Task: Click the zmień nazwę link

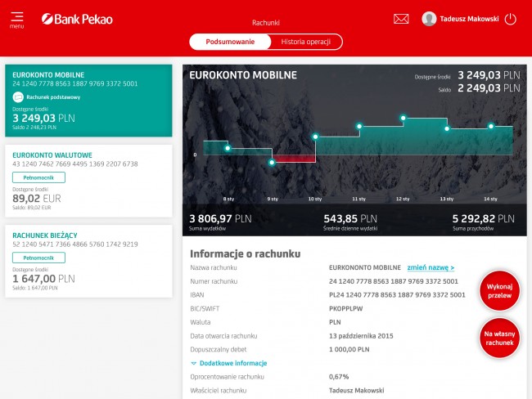Action: click(x=431, y=267)
